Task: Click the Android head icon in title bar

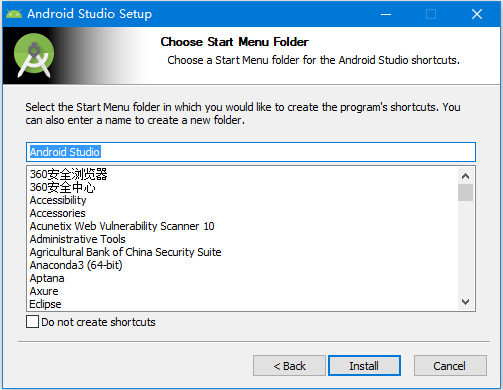Action: pos(14,14)
